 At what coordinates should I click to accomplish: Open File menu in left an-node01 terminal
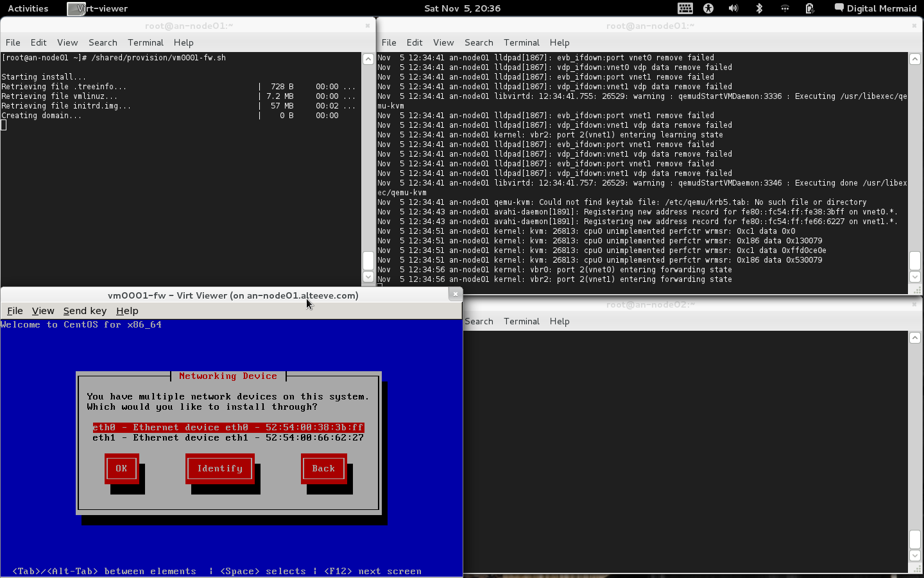[13, 42]
